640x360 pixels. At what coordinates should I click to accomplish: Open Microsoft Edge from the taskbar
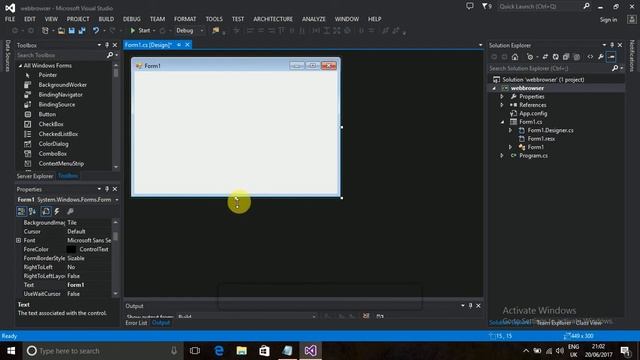(x=219, y=351)
